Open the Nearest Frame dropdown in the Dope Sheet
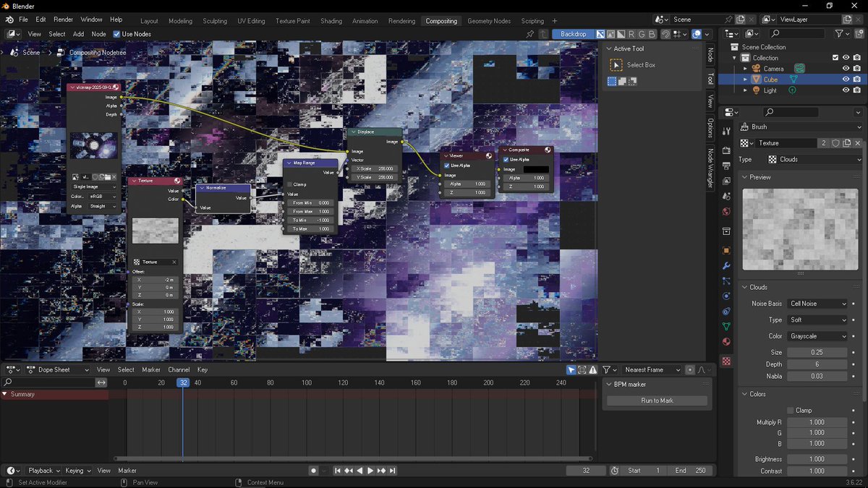The image size is (868, 488). pos(651,369)
